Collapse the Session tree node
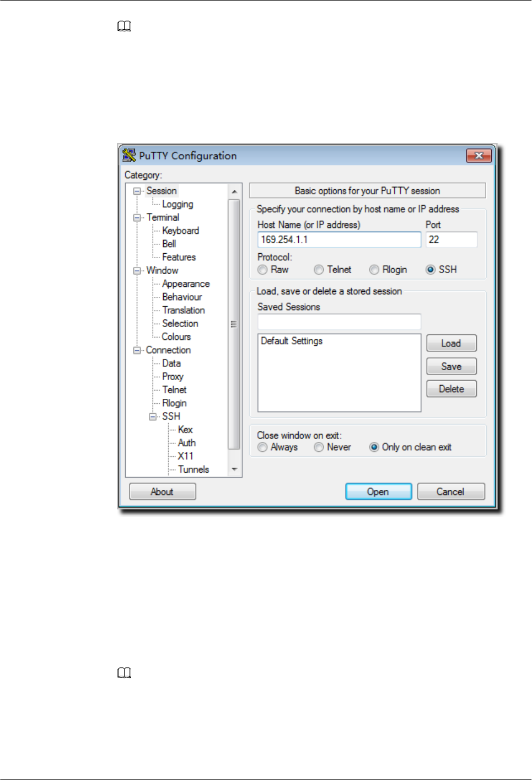Viewport: 532px width, 780px height. click(137, 191)
